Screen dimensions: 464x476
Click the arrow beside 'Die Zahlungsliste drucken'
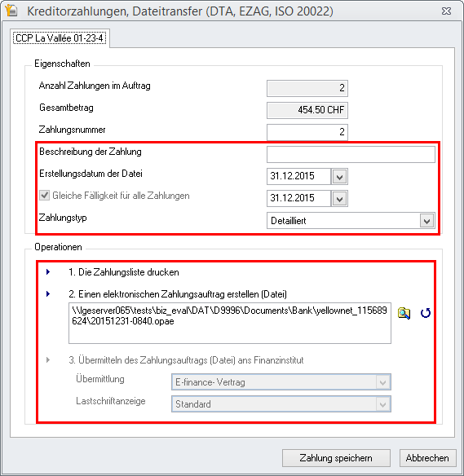(48, 271)
